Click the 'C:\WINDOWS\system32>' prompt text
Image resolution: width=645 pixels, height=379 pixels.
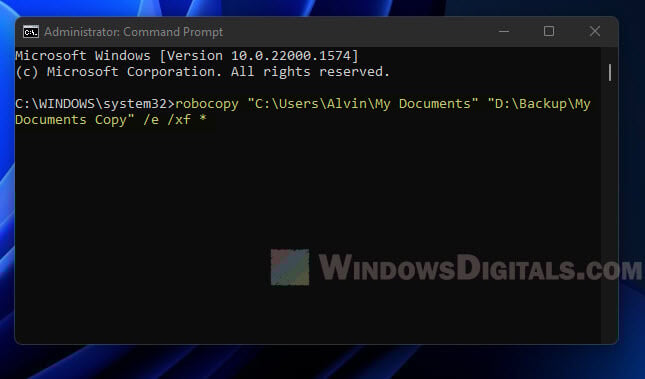point(95,104)
